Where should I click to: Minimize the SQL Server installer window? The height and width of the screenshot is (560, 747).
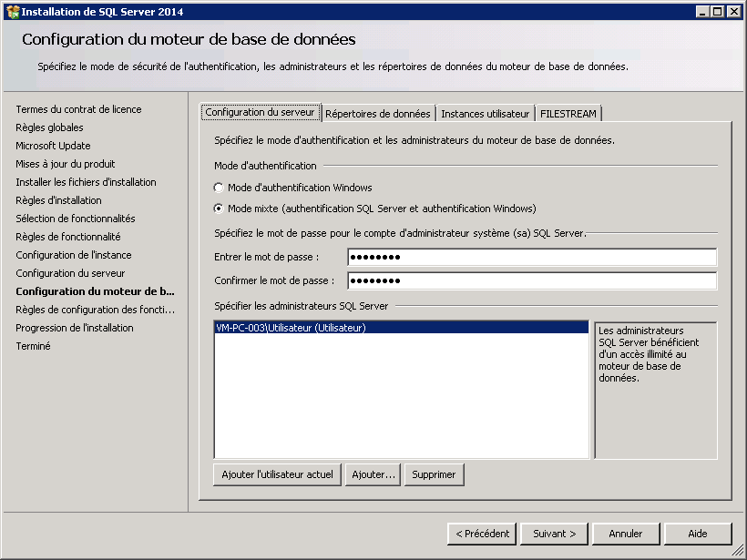pyautogui.click(x=703, y=12)
